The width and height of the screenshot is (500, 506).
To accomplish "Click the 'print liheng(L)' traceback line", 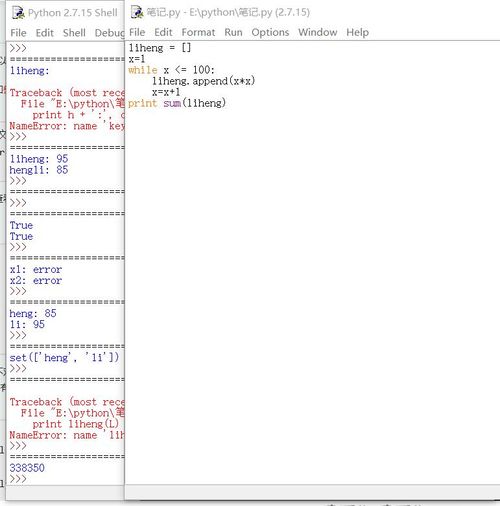I will (75, 424).
